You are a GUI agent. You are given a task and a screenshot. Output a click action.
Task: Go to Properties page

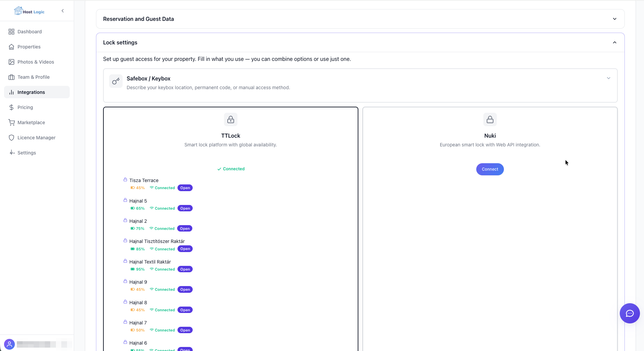[37, 47]
